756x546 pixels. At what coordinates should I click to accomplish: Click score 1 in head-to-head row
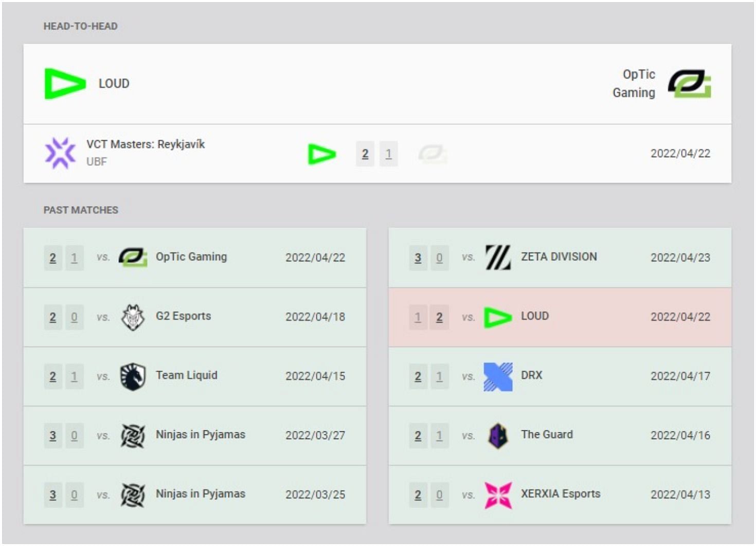click(x=388, y=154)
